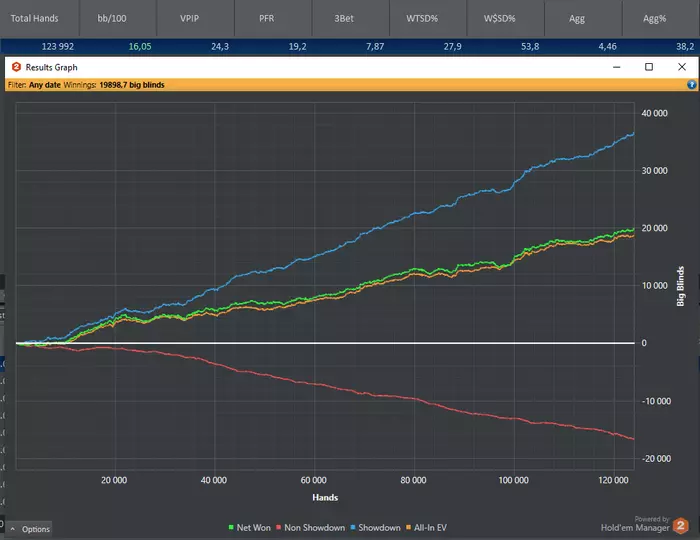Screen dimensions: 700x540
Task: Click the -10 000 y-axis label
Action: tap(656, 401)
